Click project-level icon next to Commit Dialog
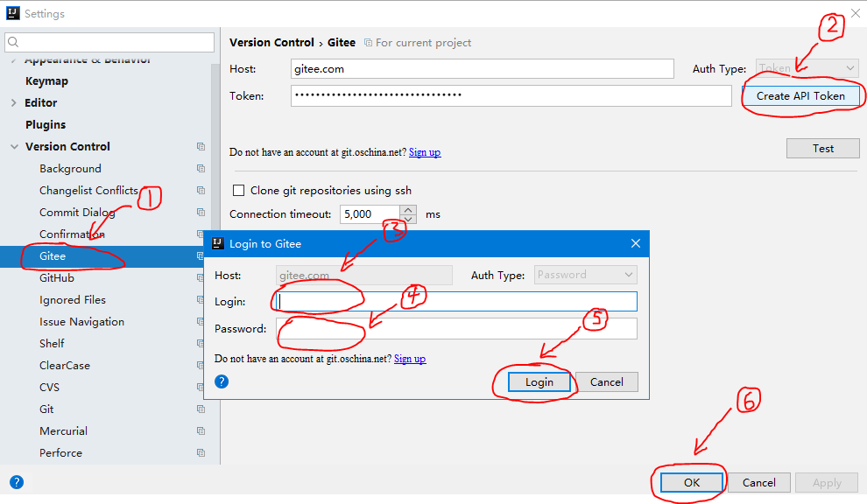 pyautogui.click(x=201, y=213)
